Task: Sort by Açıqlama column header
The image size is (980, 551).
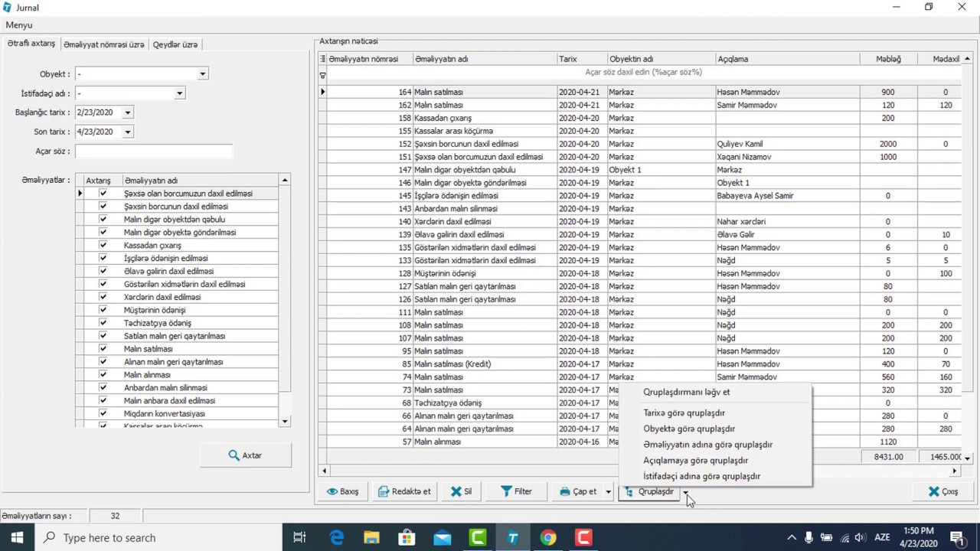Action: (x=787, y=59)
